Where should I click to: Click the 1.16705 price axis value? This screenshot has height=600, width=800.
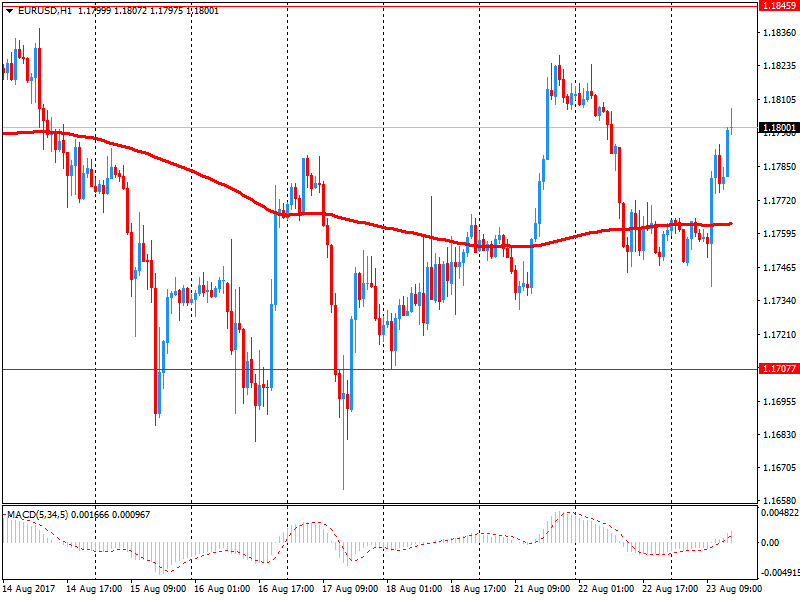(779, 468)
